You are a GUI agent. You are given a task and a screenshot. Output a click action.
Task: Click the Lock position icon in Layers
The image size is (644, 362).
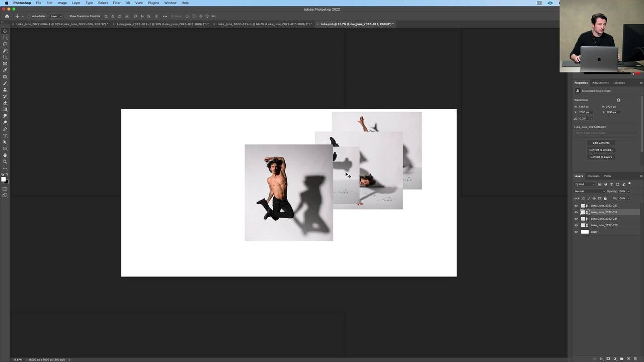point(594,198)
